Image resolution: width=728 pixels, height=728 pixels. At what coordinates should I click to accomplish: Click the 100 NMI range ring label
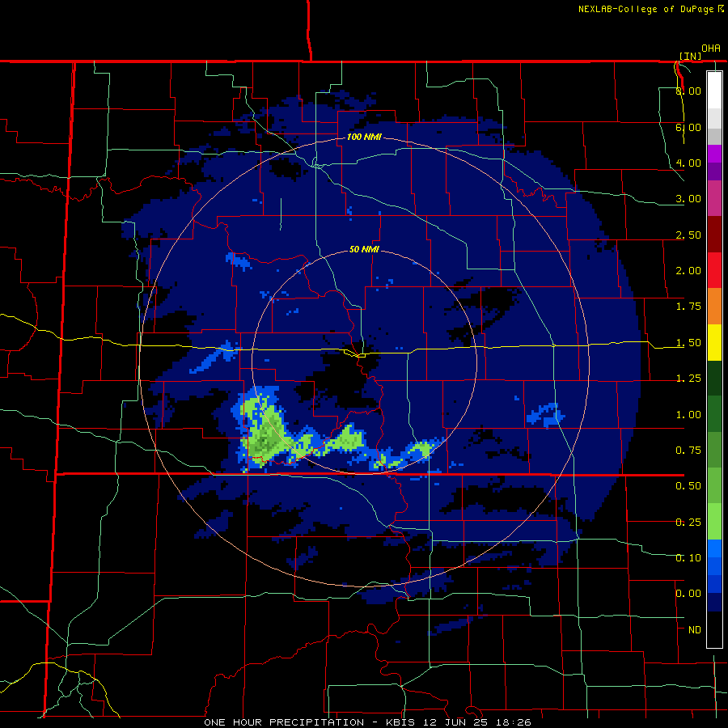coord(364,137)
